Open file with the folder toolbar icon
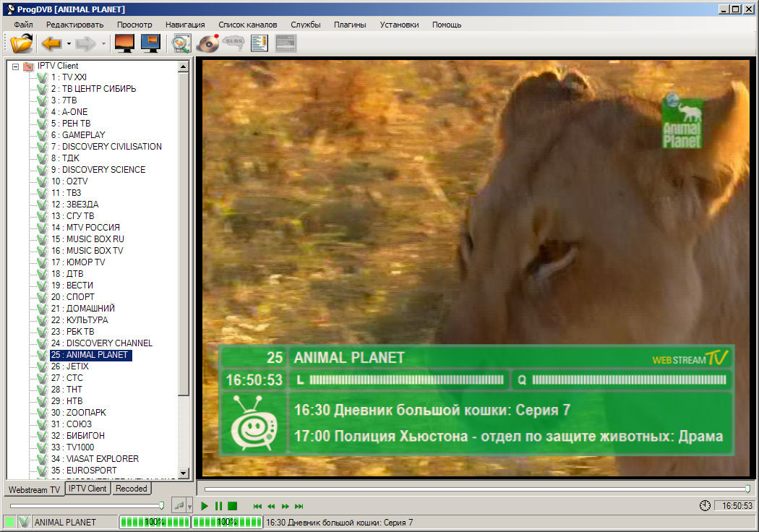The image size is (759, 532). (x=21, y=43)
